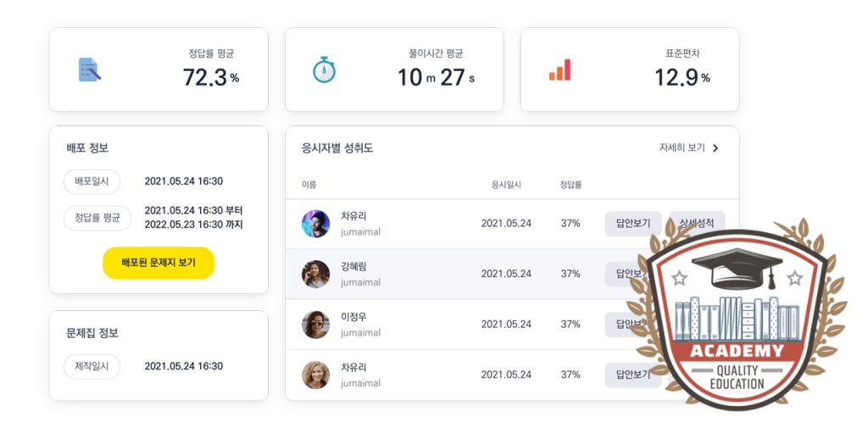Select the 정답률 평균 pill in 배포 정보

97,218
